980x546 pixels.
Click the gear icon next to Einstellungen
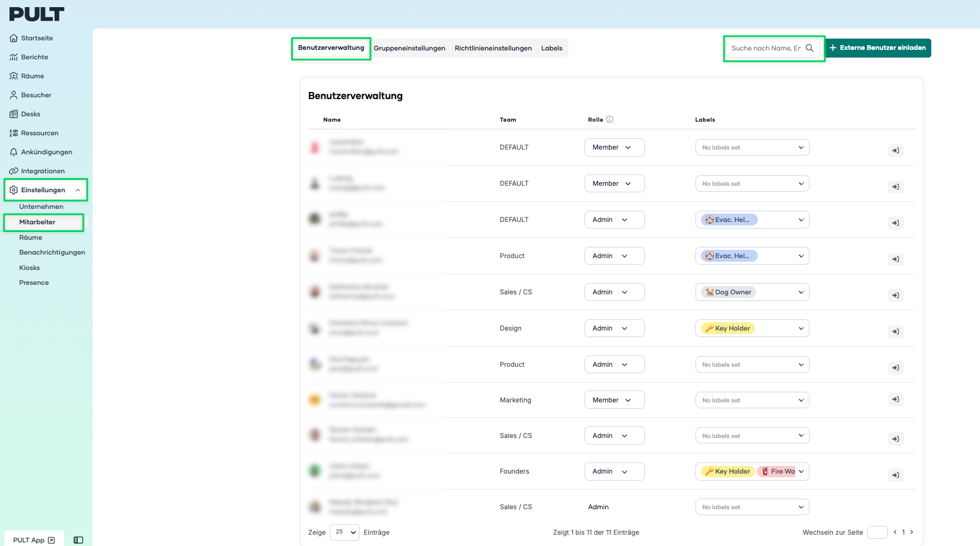(14, 190)
